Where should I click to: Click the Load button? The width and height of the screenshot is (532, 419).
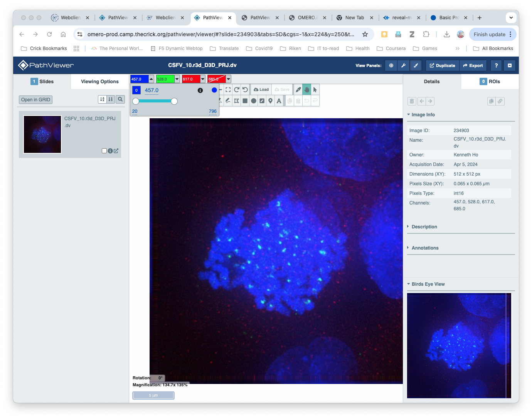261,89
